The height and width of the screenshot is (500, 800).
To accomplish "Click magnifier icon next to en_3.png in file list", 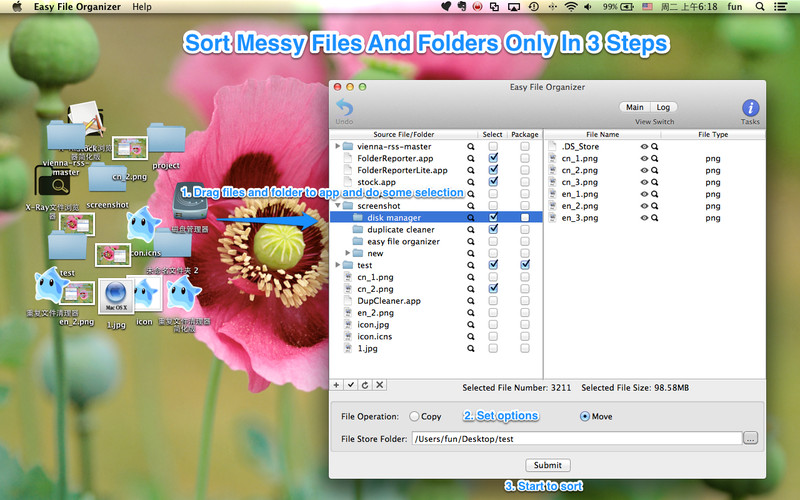I will tap(655, 218).
